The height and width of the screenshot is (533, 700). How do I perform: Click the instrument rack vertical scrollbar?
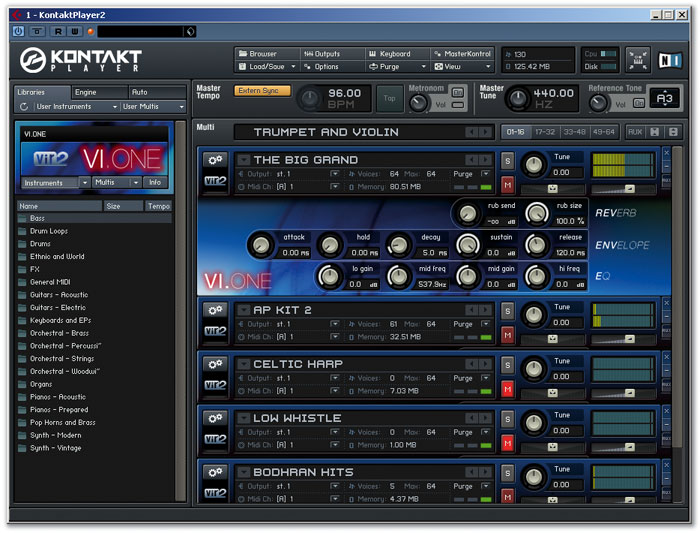(x=677, y=296)
